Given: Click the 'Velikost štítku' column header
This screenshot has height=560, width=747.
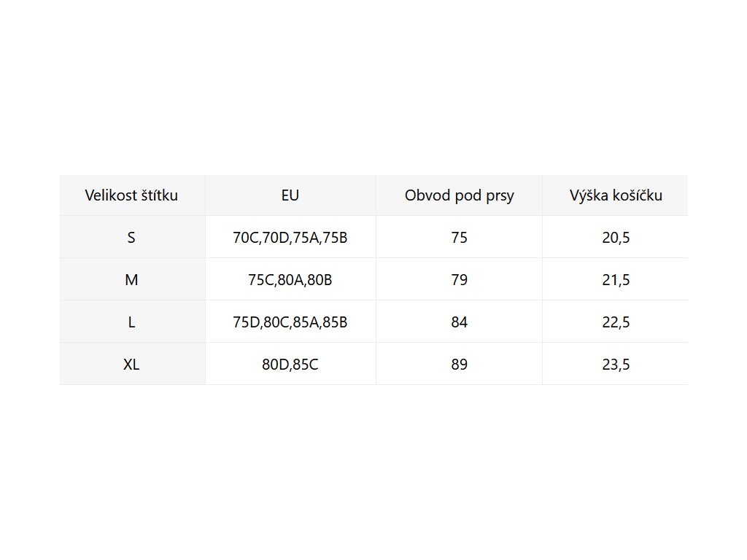Looking at the screenshot, I should [x=131, y=195].
